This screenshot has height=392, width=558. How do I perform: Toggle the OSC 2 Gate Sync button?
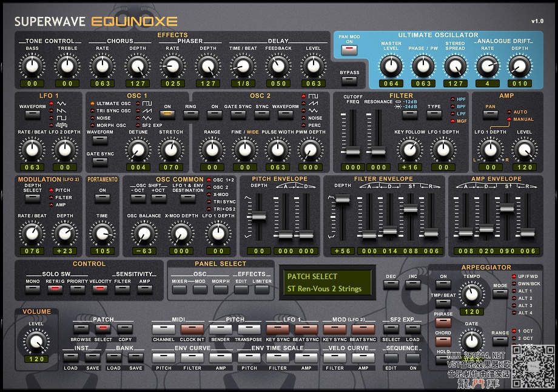(x=238, y=114)
